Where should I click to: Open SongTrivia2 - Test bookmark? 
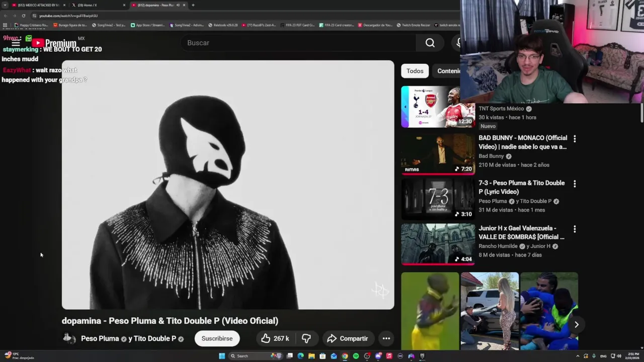[x=109, y=25]
